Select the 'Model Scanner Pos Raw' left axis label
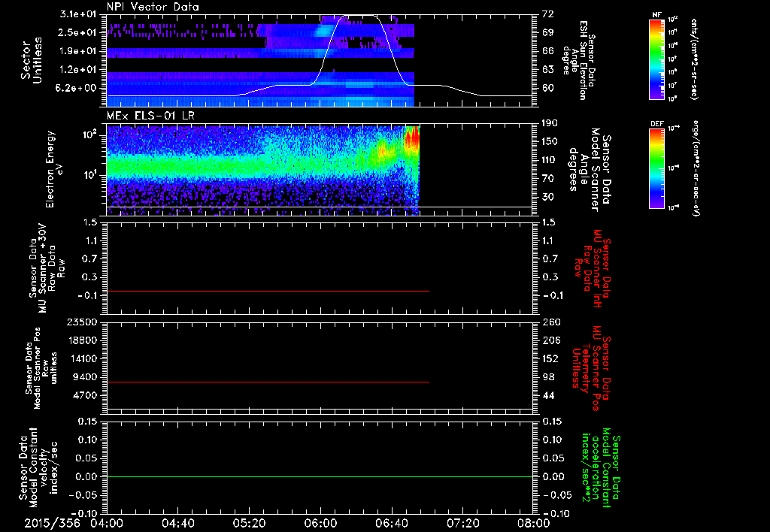The width and height of the screenshot is (770, 532). 41,368
